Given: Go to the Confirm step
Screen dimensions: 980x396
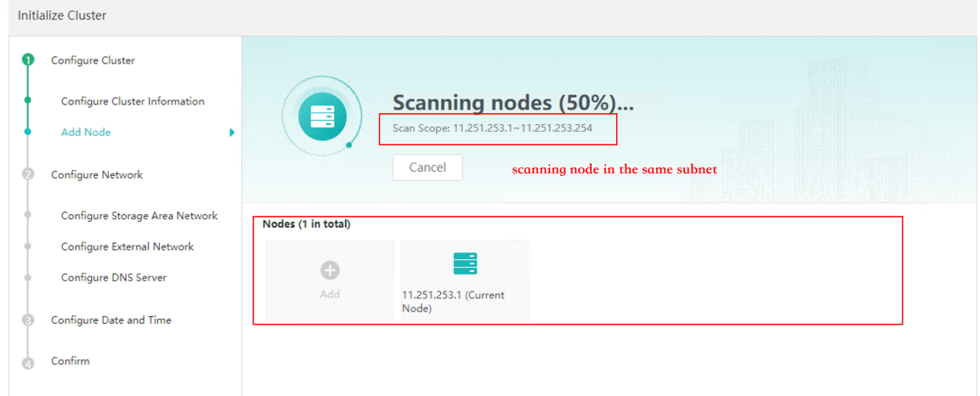Looking at the screenshot, I should pyautogui.click(x=70, y=361).
